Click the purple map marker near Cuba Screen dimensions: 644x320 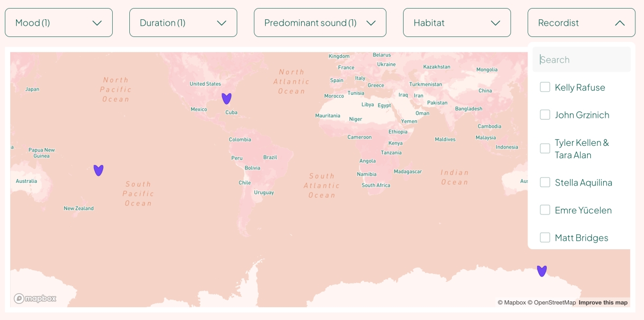point(226,98)
